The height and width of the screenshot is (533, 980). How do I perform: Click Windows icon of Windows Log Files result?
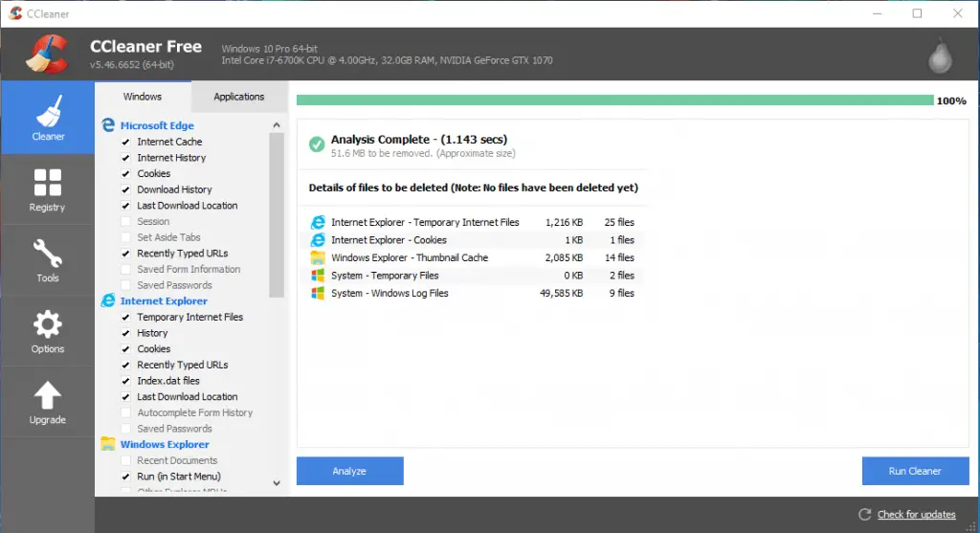(x=318, y=293)
